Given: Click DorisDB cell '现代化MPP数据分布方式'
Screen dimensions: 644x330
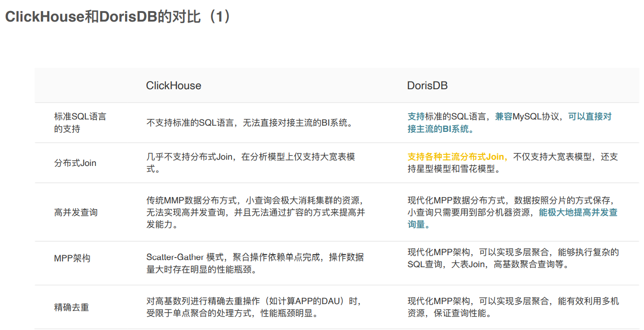Looking at the screenshot, I should (513, 212).
